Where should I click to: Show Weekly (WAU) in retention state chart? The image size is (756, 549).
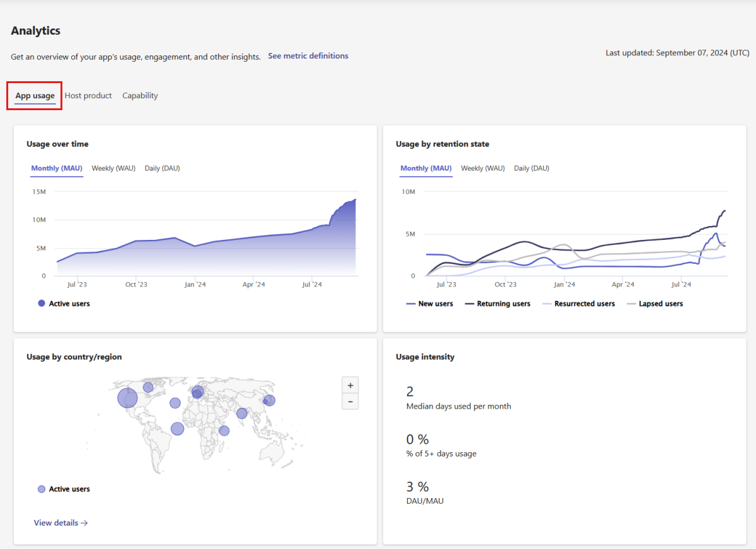[x=483, y=168]
